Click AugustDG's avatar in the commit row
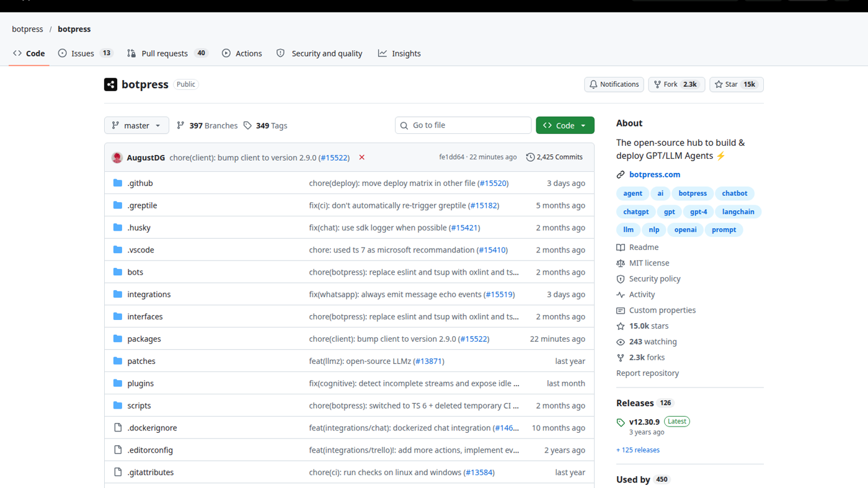This screenshot has height=488, width=868. pyautogui.click(x=117, y=157)
